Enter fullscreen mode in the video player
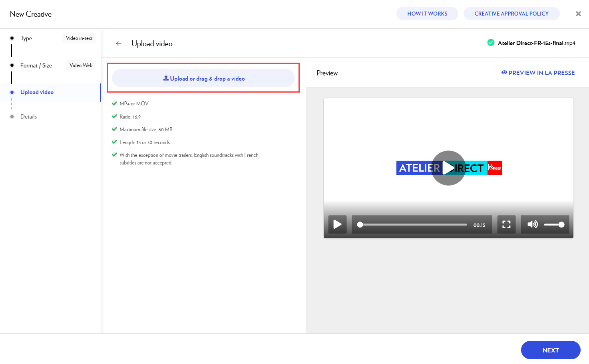 (x=506, y=224)
